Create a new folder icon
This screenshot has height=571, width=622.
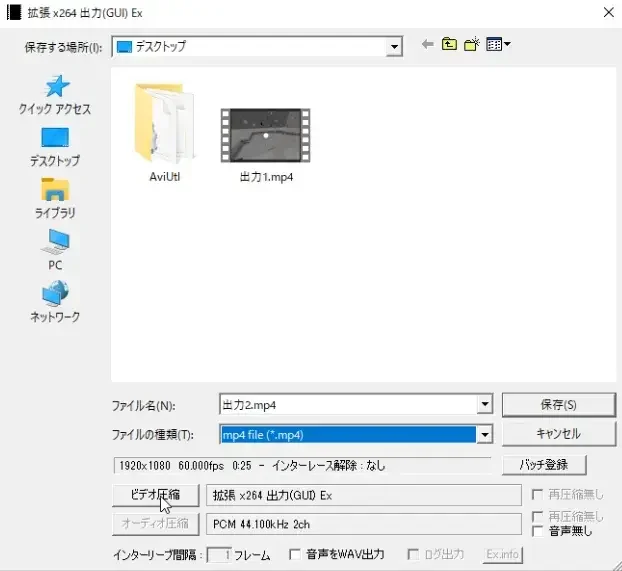472,44
